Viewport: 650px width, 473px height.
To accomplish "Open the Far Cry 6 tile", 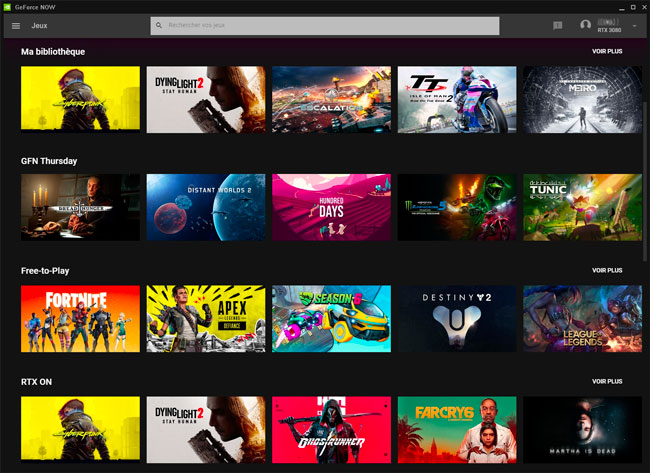I will pyautogui.click(x=457, y=428).
